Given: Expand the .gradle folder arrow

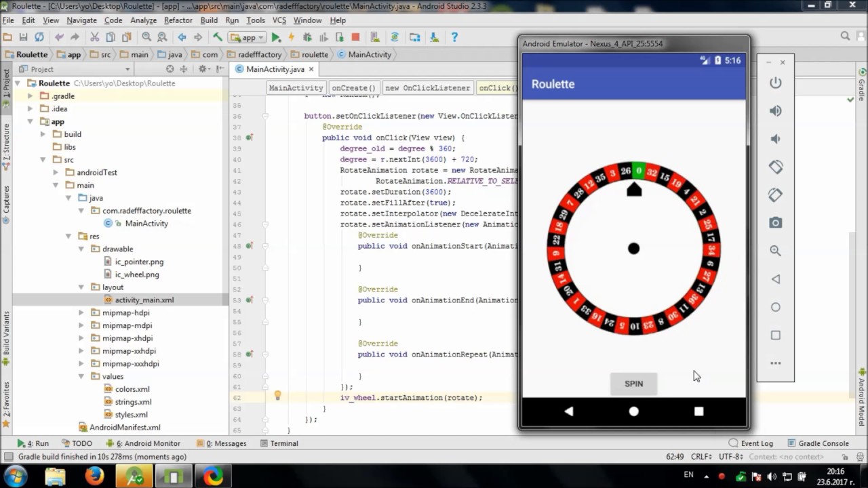Looking at the screenshot, I should (30, 96).
